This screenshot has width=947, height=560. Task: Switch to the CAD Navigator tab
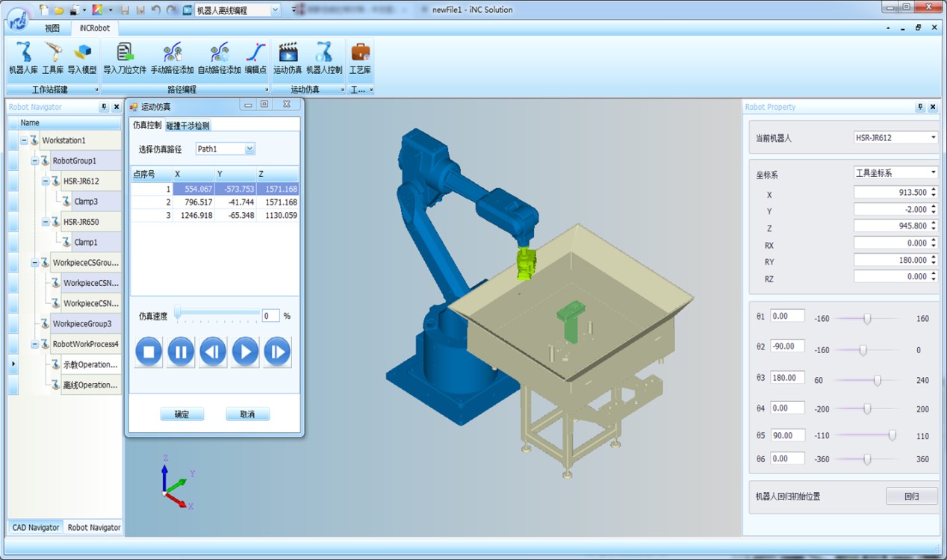[x=36, y=527]
